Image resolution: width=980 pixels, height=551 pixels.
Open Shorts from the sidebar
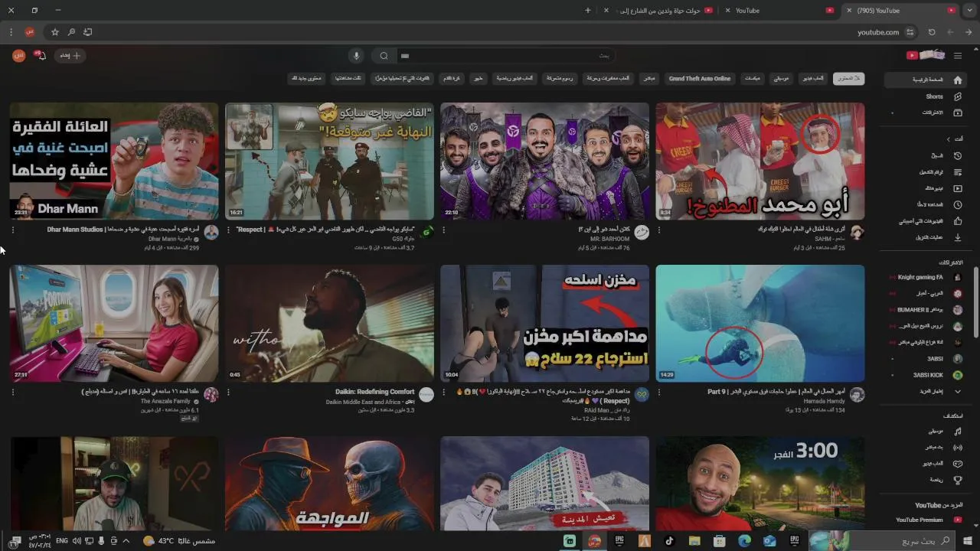coord(925,96)
